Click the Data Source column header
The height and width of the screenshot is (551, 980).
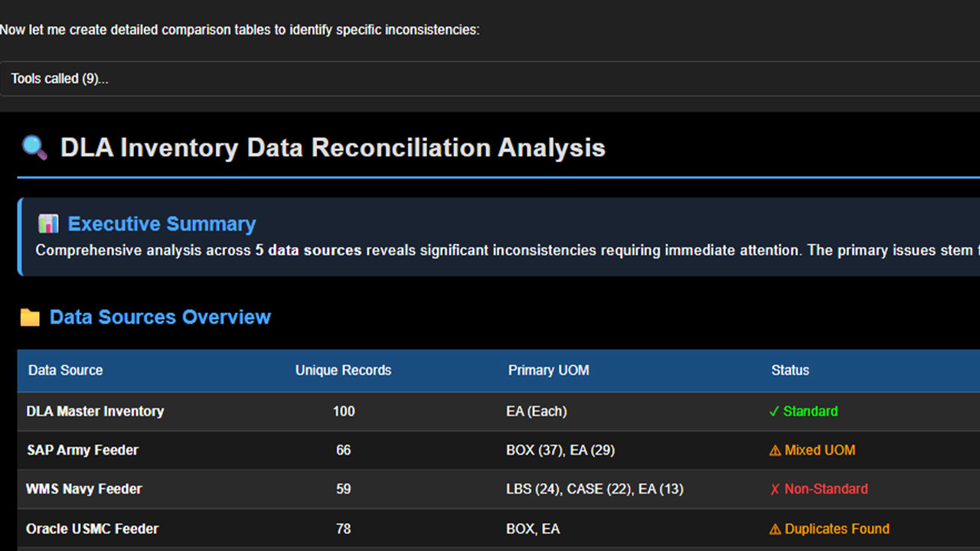65,370
